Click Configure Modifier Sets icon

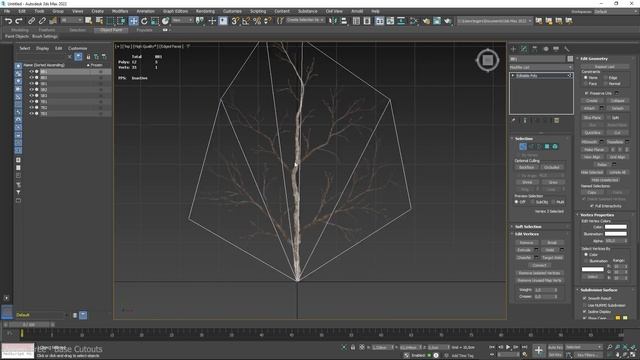tap(556, 120)
